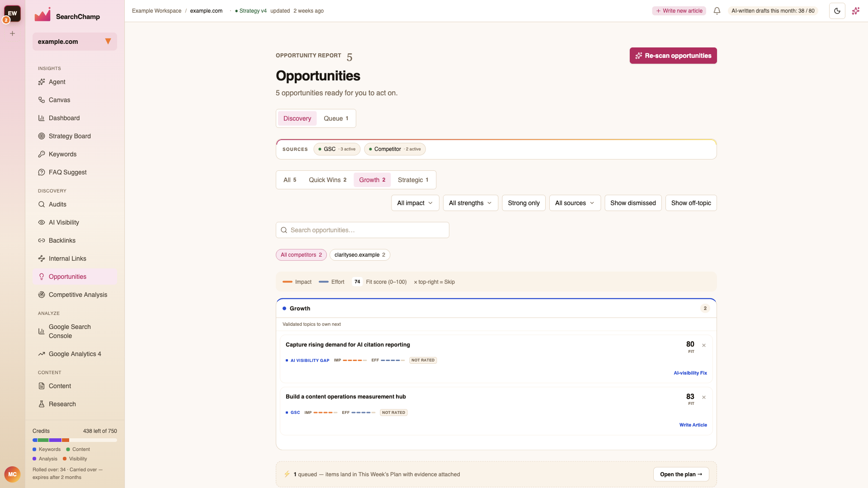This screenshot has height=488, width=868.
Task: Select the Quick Wins tab
Action: [327, 180]
